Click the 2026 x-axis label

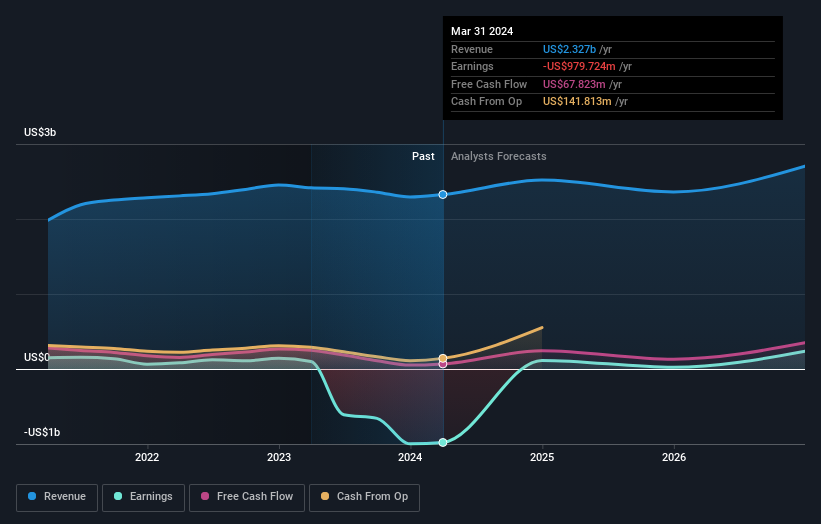coord(674,458)
